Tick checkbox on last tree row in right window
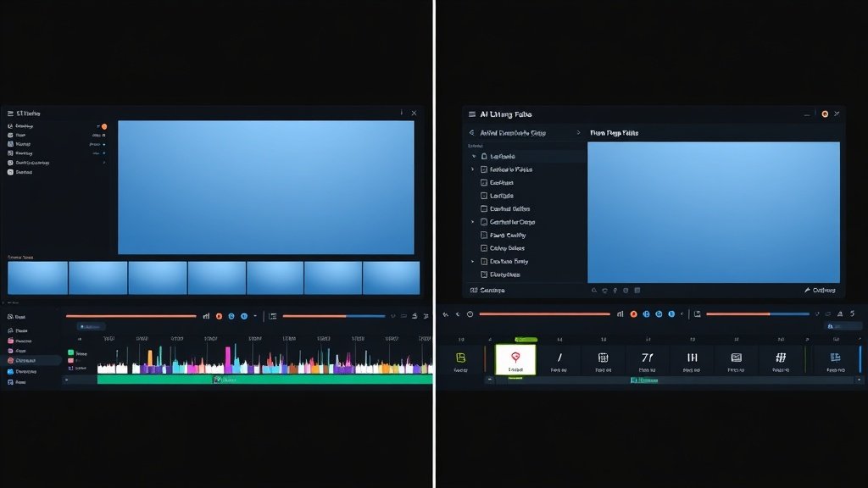This screenshot has width=868, height=488. [x=484, y=274]
